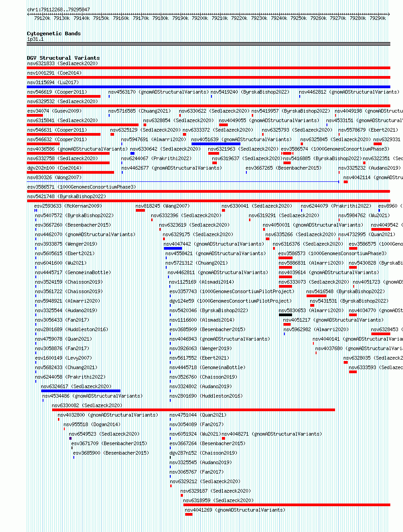Viewport: 403px width, 532px height.
Task: Open nsv6318959 (Sedlazeck2020) variant
Action: coord(218,500)
